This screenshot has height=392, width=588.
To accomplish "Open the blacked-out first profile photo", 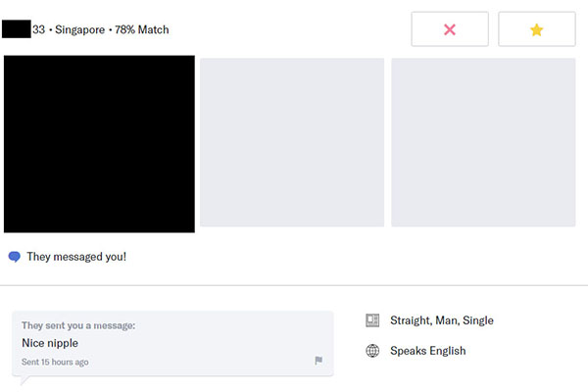I will click(x=99, y=144).
